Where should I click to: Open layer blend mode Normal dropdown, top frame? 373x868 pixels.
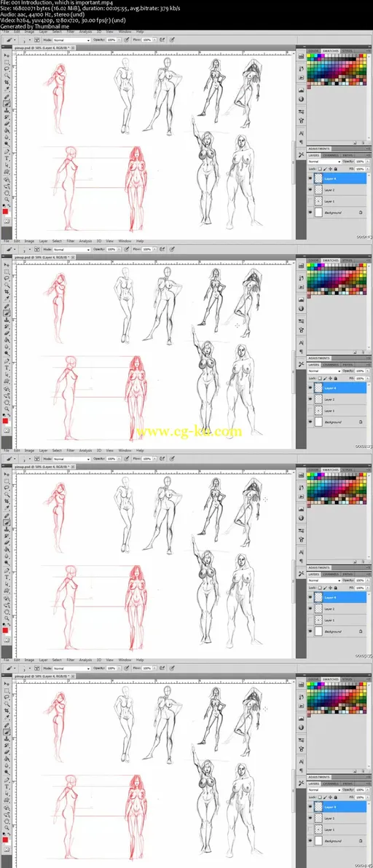(323, 161)
